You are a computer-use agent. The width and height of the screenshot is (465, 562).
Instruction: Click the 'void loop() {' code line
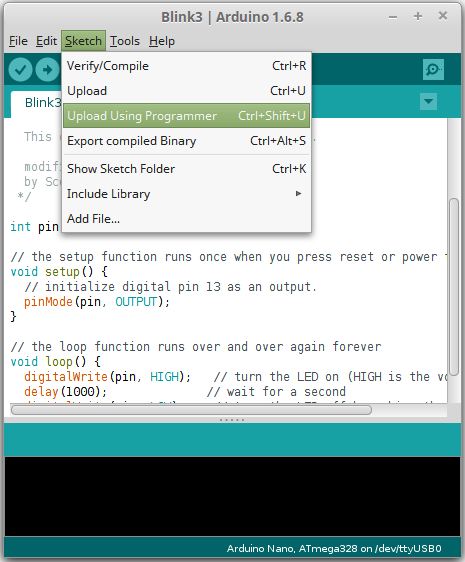(x=55, y=362)
